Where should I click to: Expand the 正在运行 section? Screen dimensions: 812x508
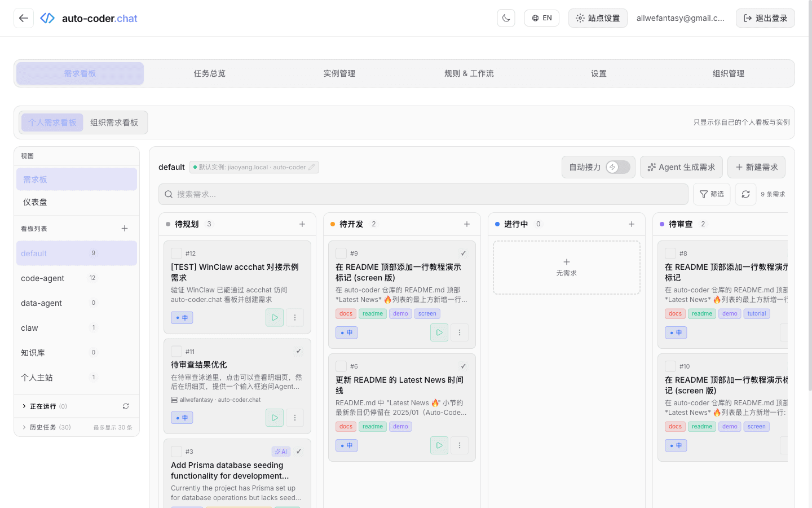[39, 406]
